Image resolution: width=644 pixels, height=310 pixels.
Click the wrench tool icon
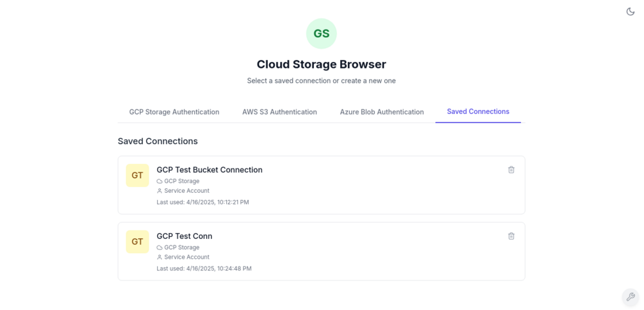tap(631, 297)
